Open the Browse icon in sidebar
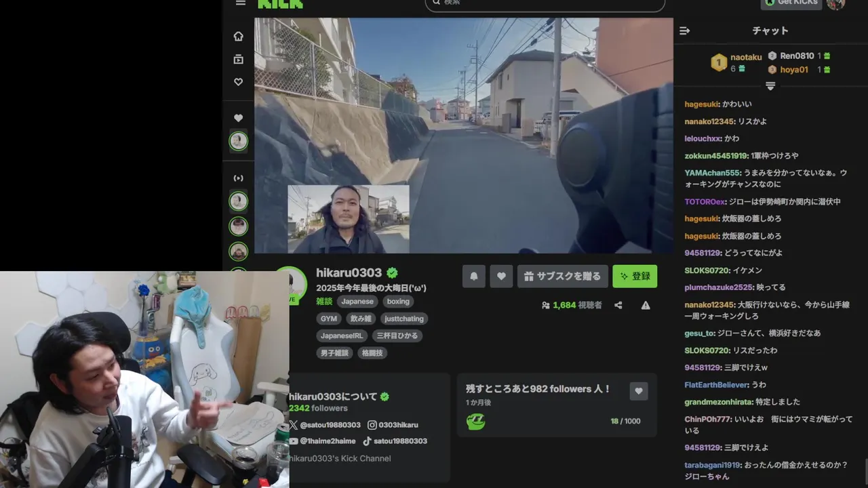The width and height of the screenshot is (868, 488). coord(238,59)
